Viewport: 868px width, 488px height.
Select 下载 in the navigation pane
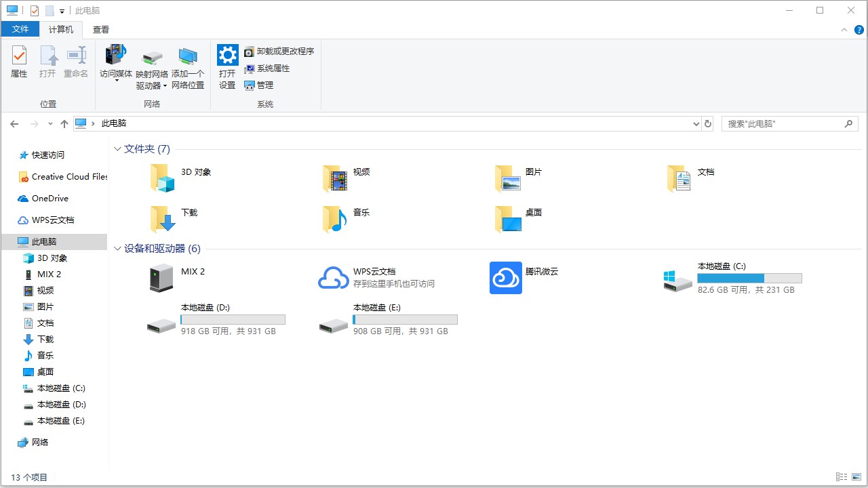tap(39, 340)
